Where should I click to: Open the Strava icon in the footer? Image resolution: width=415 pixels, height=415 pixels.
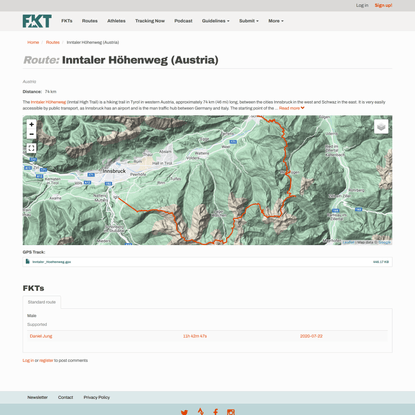200,412
